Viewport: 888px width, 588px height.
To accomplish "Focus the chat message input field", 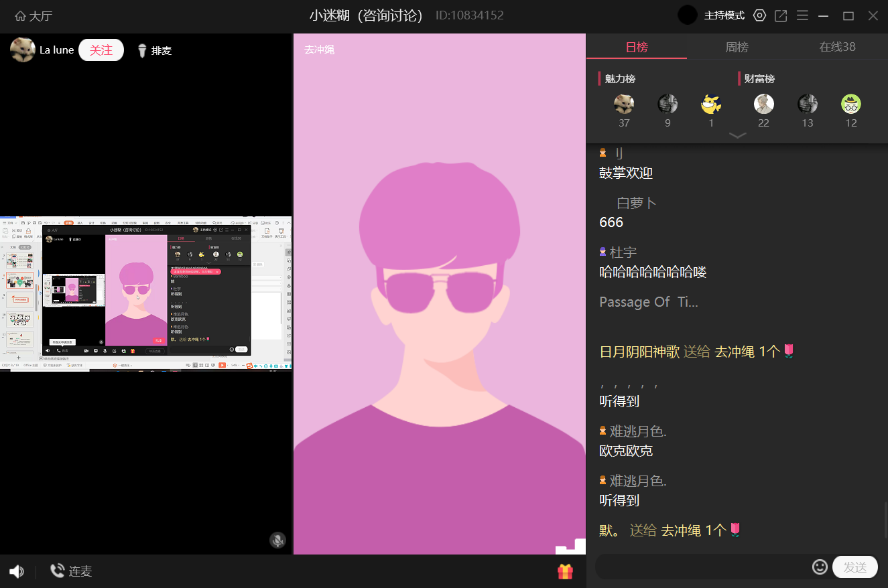I will tap(704, 567).
